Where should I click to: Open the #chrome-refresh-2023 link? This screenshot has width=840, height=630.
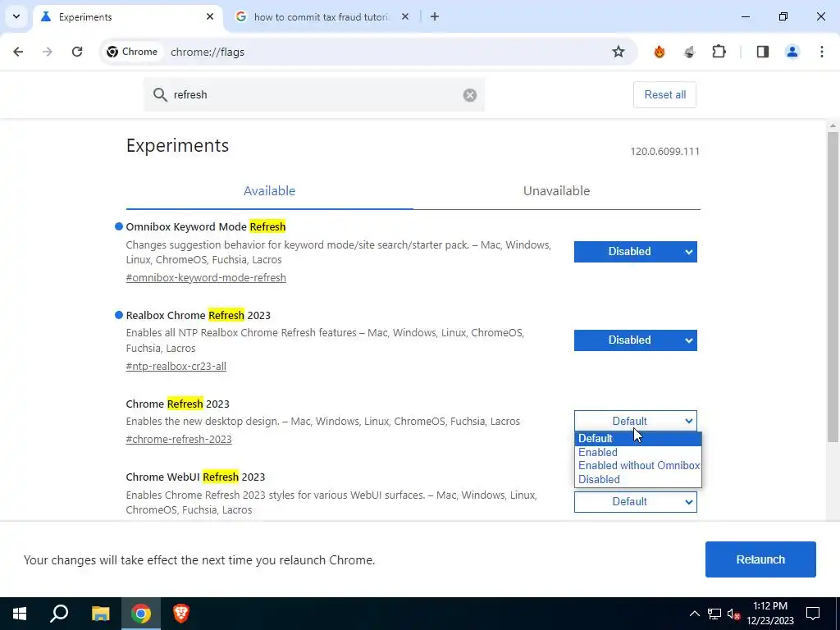pos(179,440)
